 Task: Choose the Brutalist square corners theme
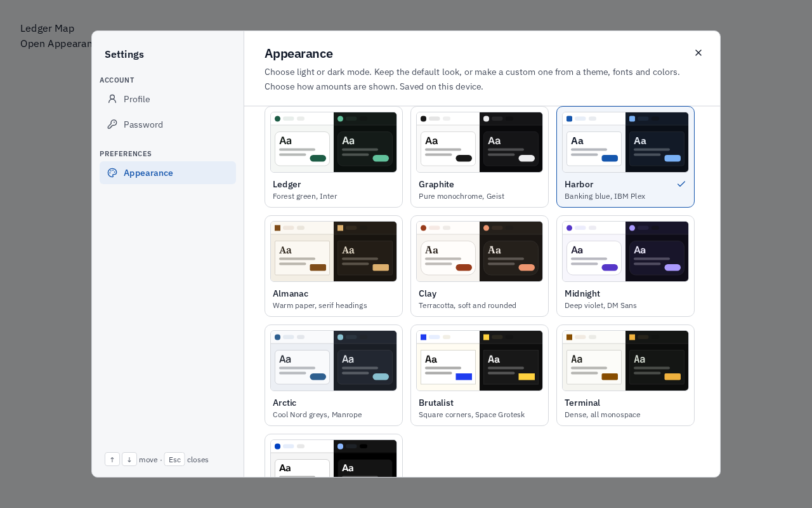pyautogui.click(x=480, y=375)
